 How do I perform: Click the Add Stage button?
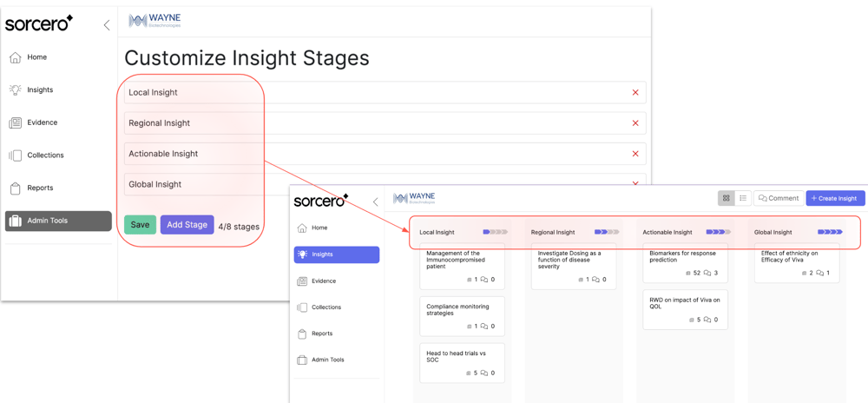(187, 225)
